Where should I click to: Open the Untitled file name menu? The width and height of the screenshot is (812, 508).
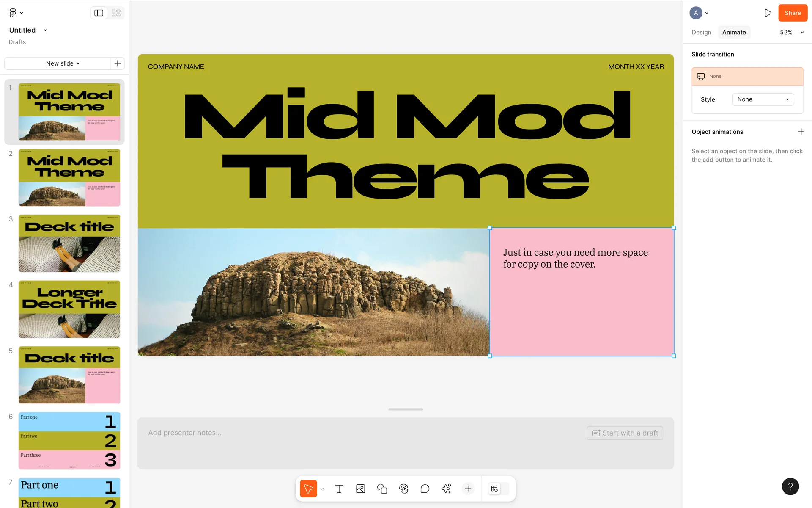(28, 30)
